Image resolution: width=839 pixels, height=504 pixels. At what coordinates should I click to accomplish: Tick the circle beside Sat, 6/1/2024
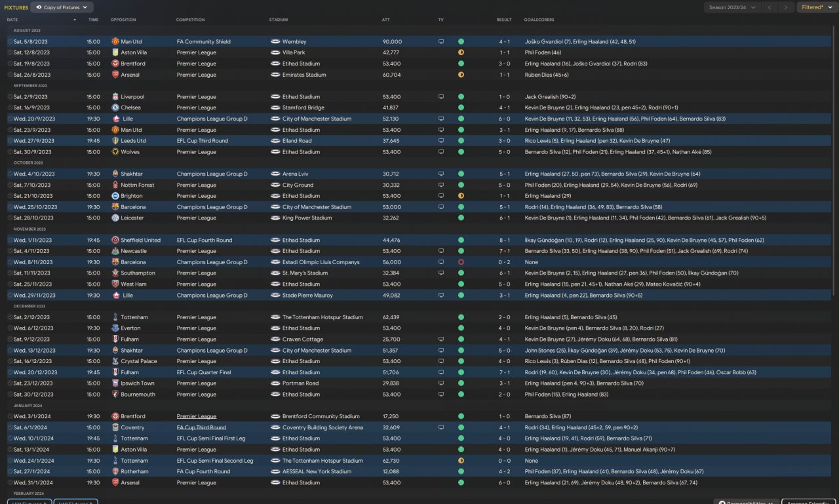tap(10, 427)
